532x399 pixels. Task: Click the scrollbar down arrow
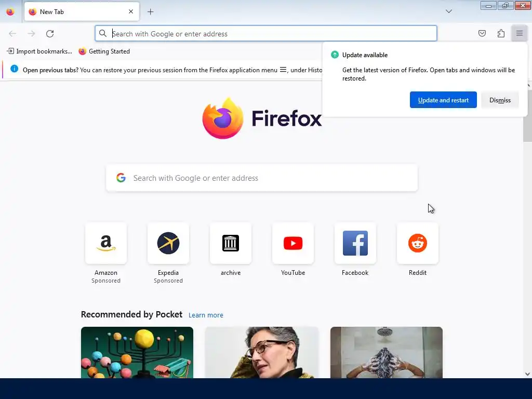(x=527, y=374)
